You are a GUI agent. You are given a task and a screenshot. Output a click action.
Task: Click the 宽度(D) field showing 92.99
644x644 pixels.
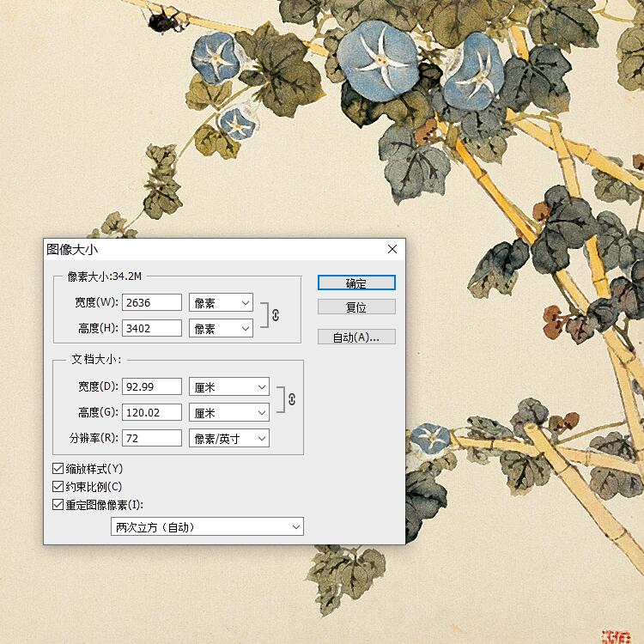[152, 386]
